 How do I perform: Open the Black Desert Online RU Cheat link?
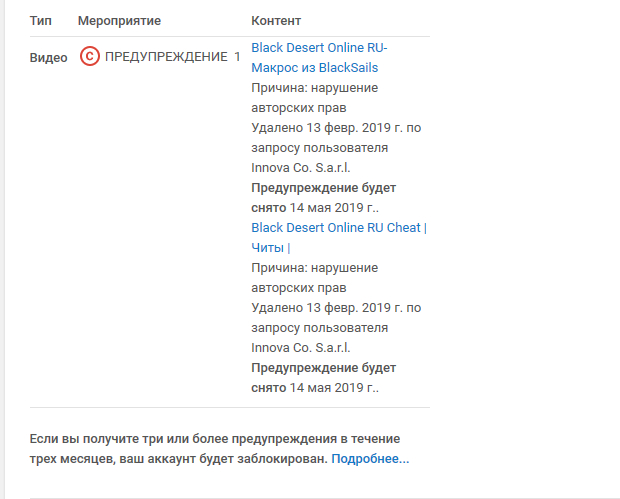click(335, 228)
